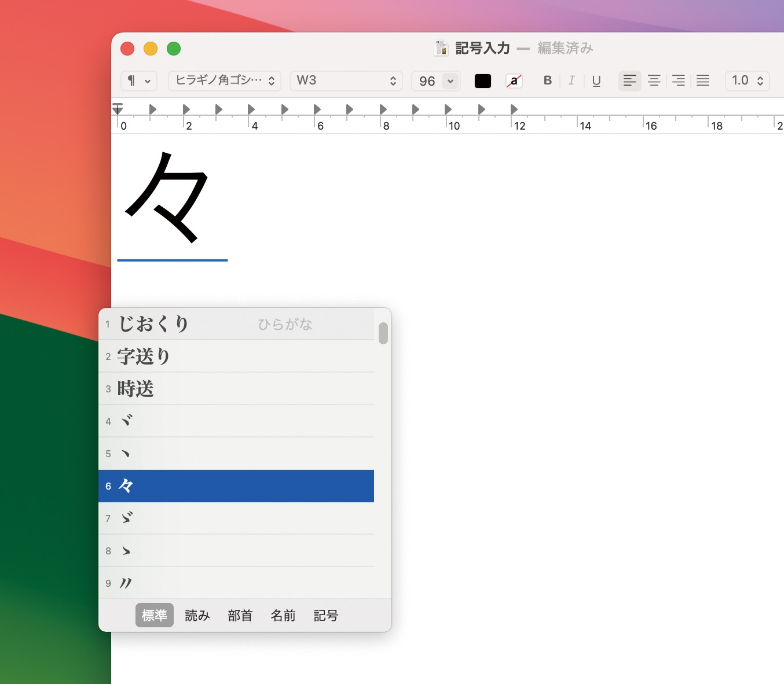Select candidate 2 字送り
This screenshot has width=784, height=684.
tap(236, 356)
